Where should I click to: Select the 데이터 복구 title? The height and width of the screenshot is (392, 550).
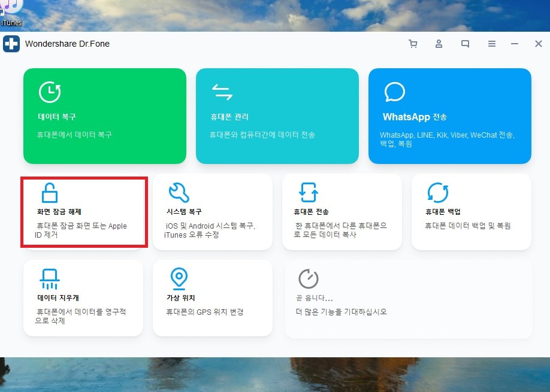coord(57,117)
